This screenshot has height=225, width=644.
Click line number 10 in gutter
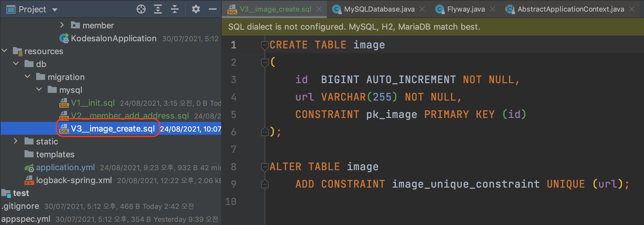point(231,201)
